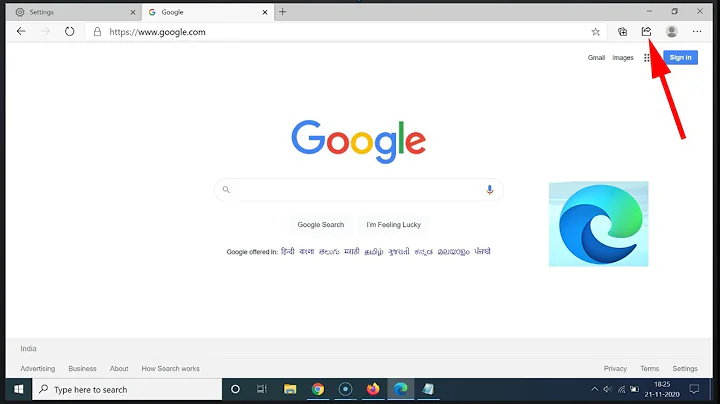Open the notification center icon
This screenshot has height=404, width=720.
tap(694, 389)
